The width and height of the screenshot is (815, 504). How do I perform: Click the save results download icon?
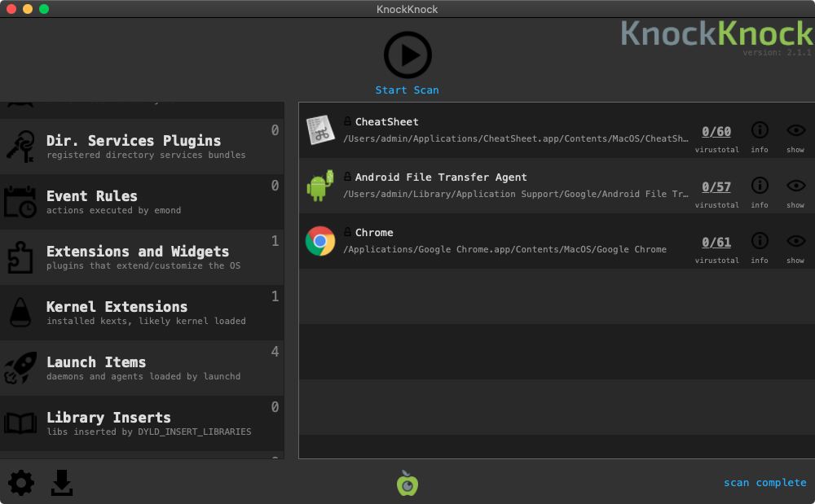click(x=62, y=483)
